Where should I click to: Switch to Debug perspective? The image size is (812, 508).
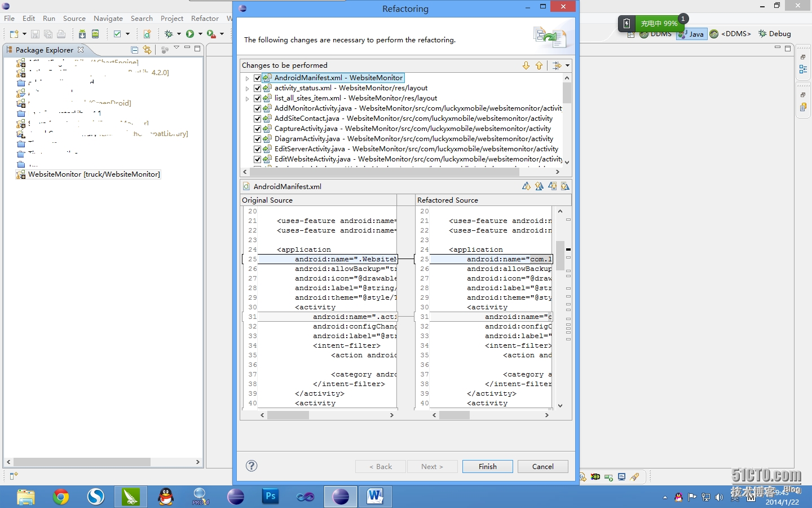point(775,34)
